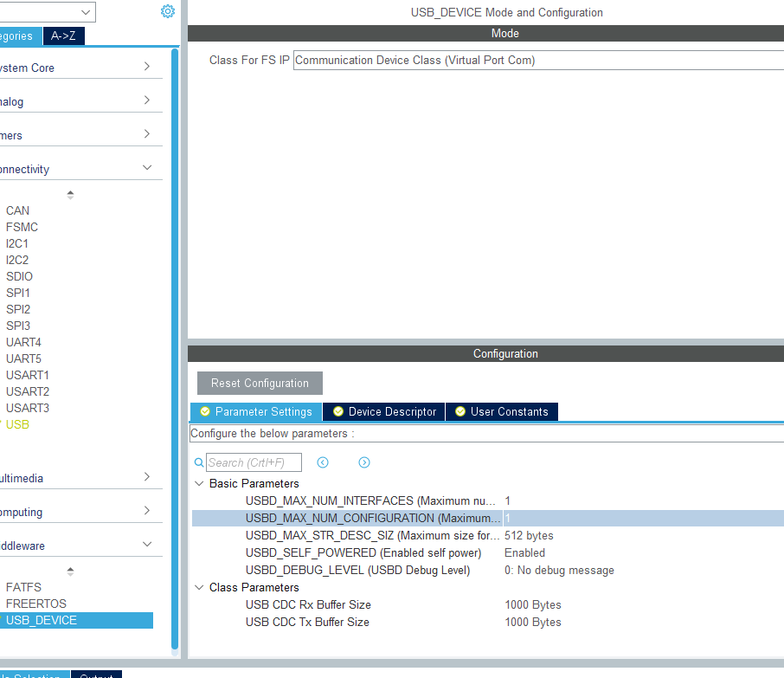
Task: Select FREERTOS under Middleware
Action: [38, 604]
